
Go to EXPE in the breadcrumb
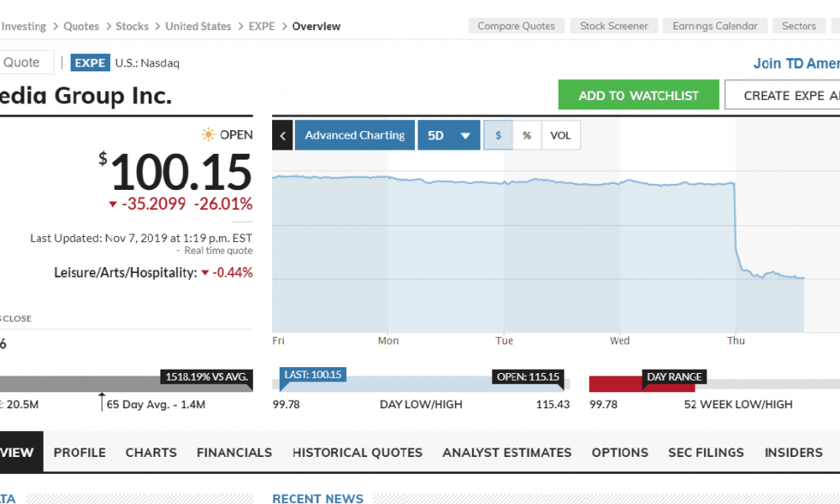point(262,26)
